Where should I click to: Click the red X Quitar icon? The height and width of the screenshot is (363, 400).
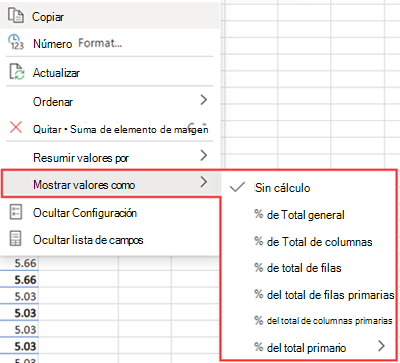click(x=16, y=128)
